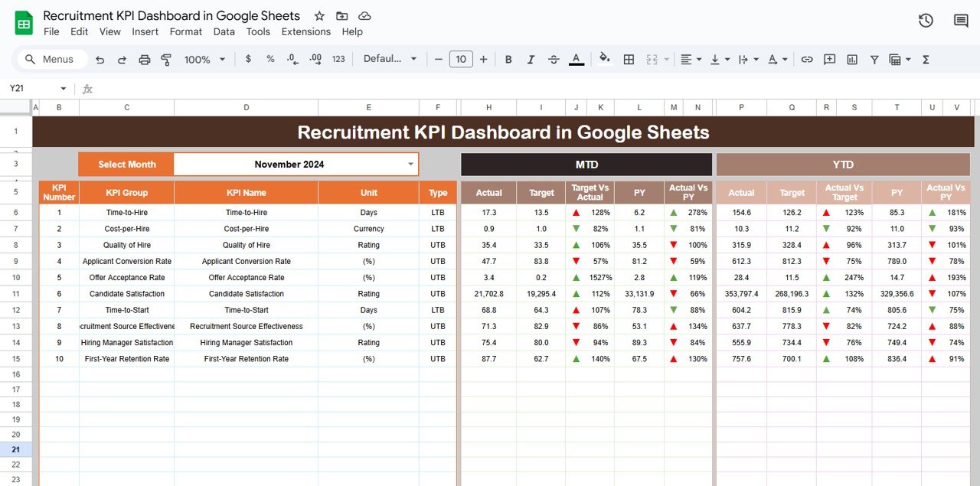Undo the last action
Image resolution: width=980 pixels, height=486 pixels.
pyautogui.click(x=100, y=59)
